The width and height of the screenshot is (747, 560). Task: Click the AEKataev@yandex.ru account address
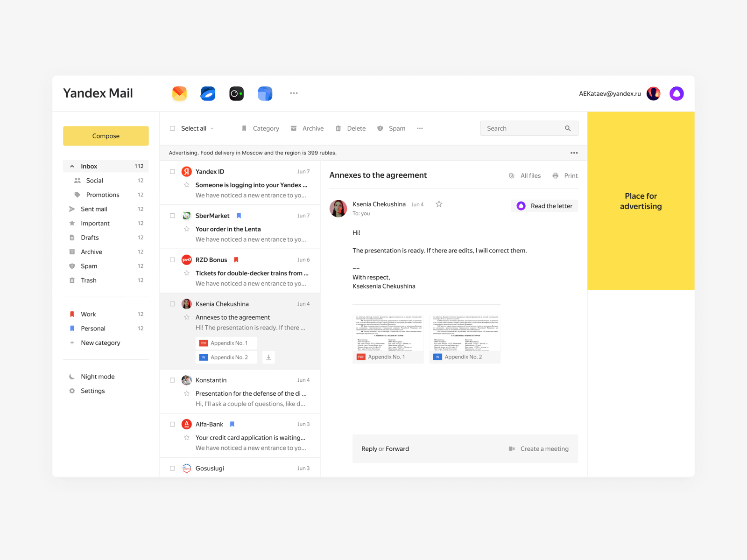(610, 93)
